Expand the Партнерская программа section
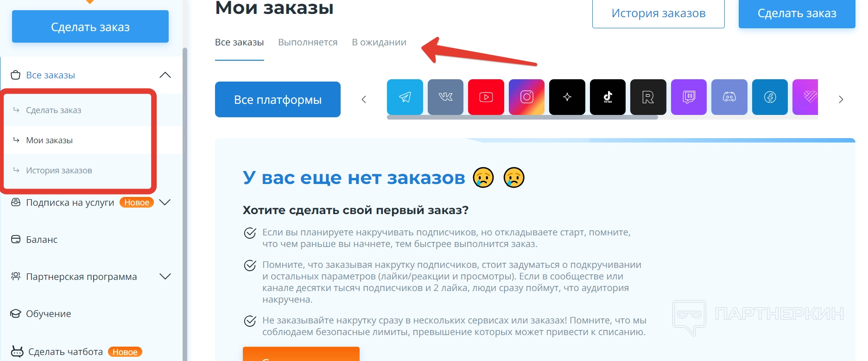This screenshot has height=361, width=868. pyautogui.click(x=165, y=276)
